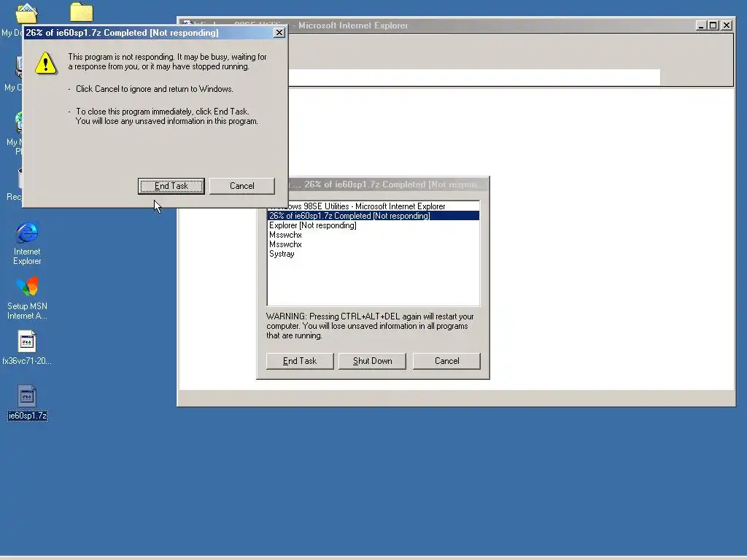Click the ie60sp1.7z icon label text
Viewport: 747px width, 560px height.
tap(27, 416)
